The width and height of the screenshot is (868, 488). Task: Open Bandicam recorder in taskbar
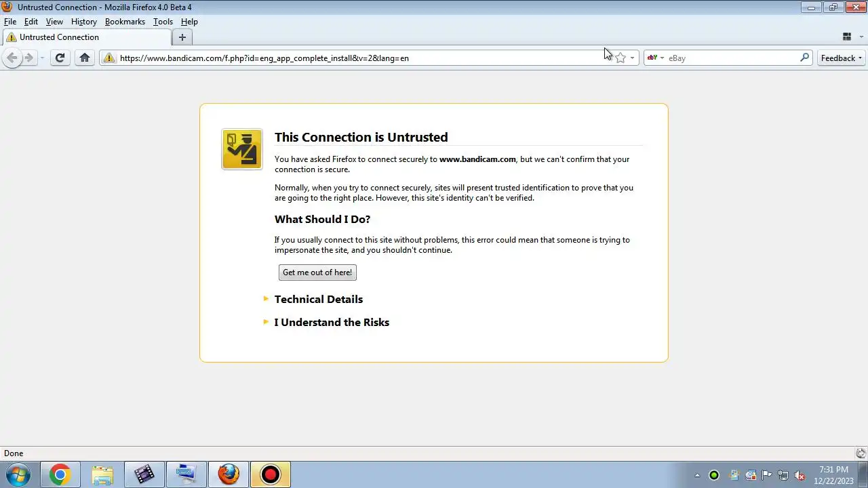pyautogui.click(x=270, y=474)
